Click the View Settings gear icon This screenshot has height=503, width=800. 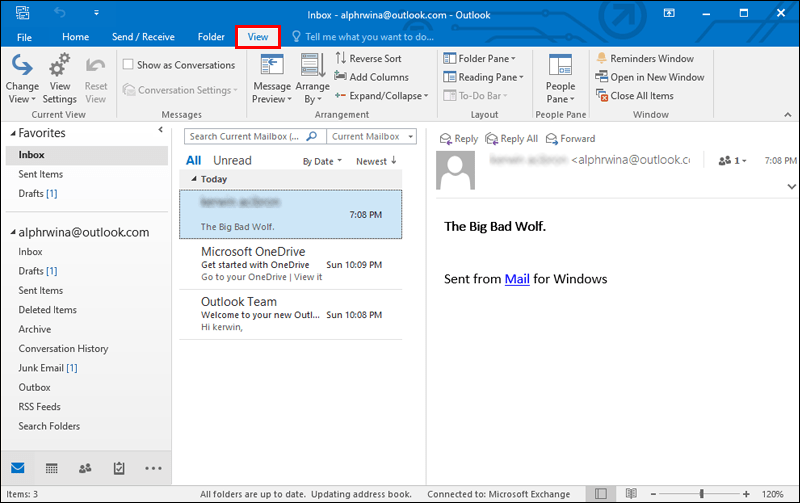click(x=59, y=65)
